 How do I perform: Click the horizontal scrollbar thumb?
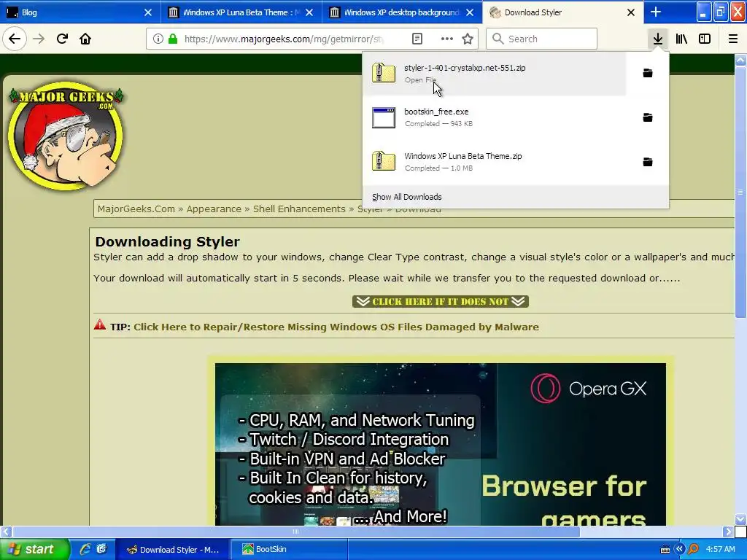coord(295,532)
